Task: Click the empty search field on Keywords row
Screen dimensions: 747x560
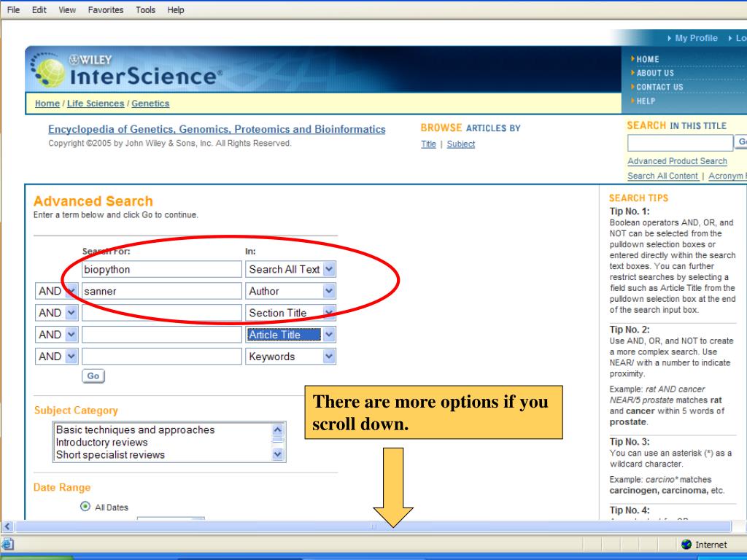Action: point(162,357)
